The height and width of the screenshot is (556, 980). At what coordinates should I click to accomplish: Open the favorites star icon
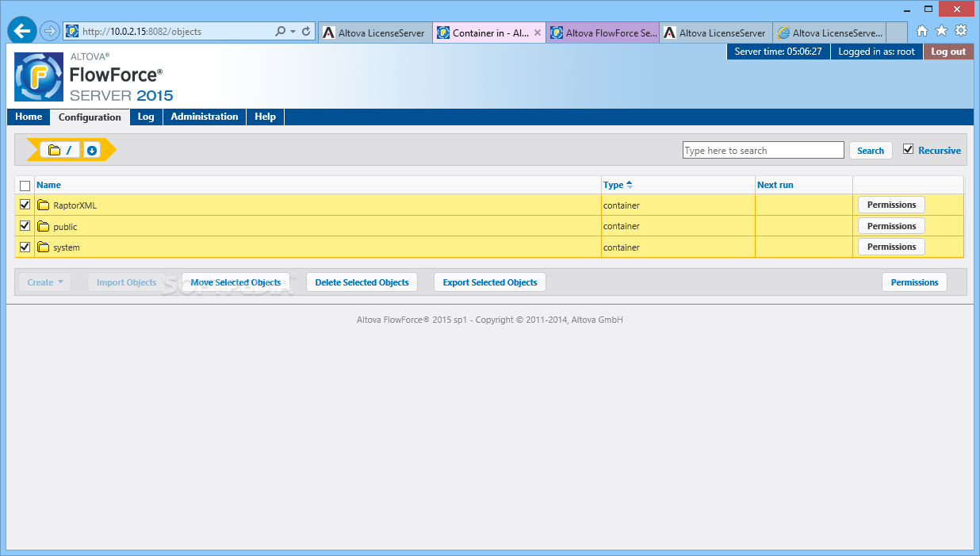pyautogui.click(x=941, y=31)
